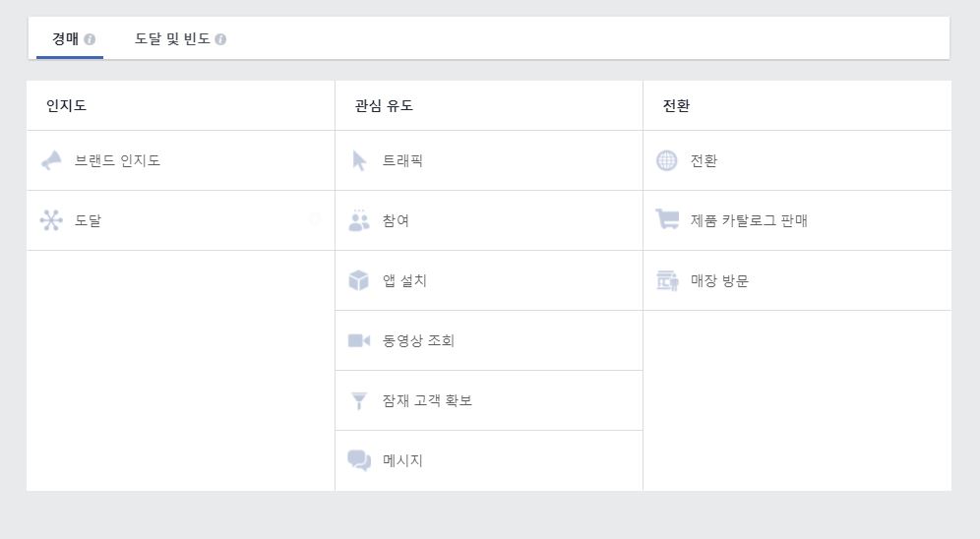Viewport: 980px width, 539px height.
Task: Click the network icon next to 도달
Action: 51,220
